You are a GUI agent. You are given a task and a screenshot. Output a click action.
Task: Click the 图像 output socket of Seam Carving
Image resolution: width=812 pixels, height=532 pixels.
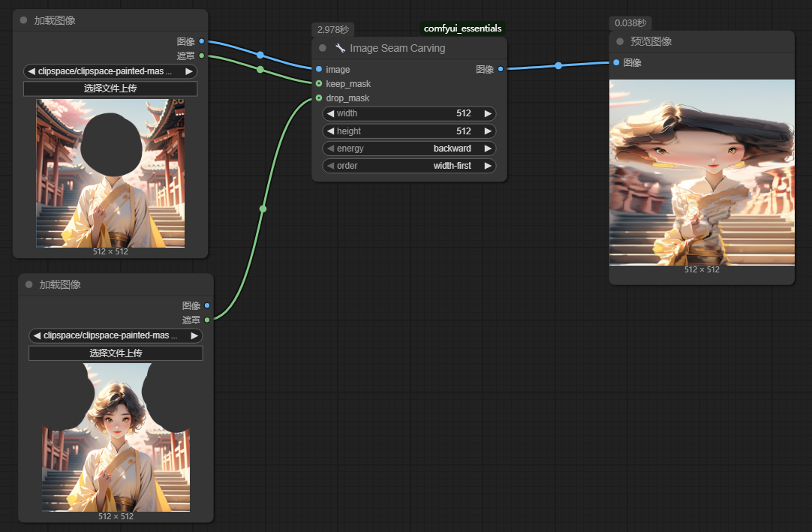(x=501, y=70)
